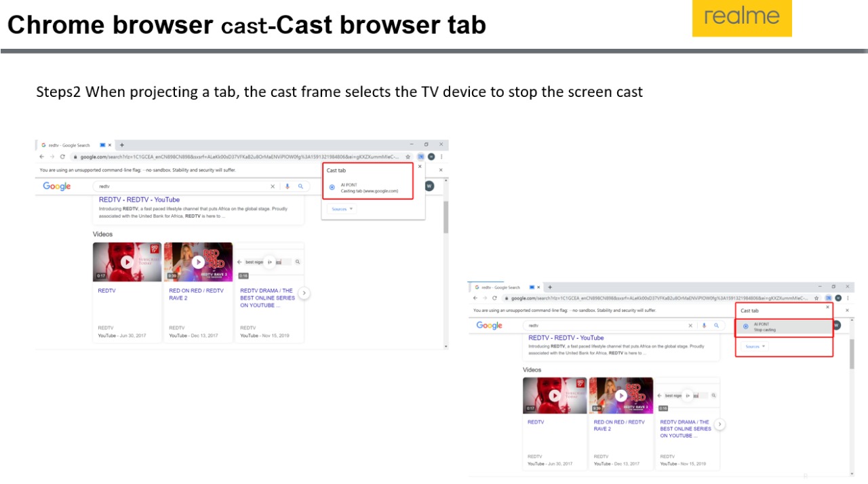Play the REDTV 0:17 video thumbnail in the second screenshot
Viewport: 868px width, 484px height.
pyautogui.click(x=555, y=396)
